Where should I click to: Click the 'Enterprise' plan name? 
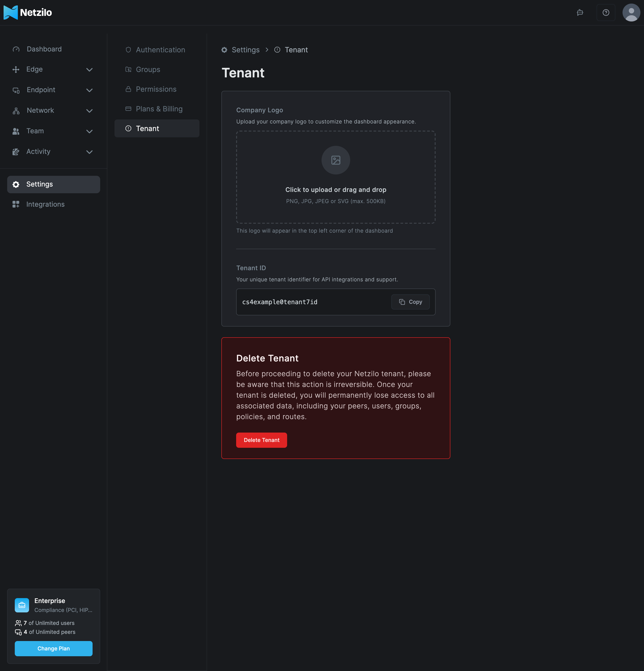pos(50,601)
